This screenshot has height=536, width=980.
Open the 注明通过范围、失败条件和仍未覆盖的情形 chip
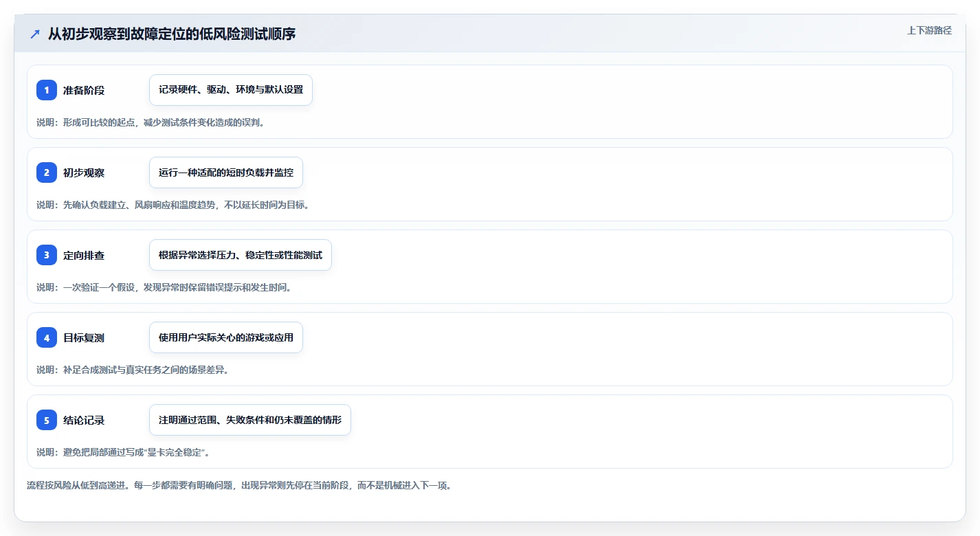point(250,420)
